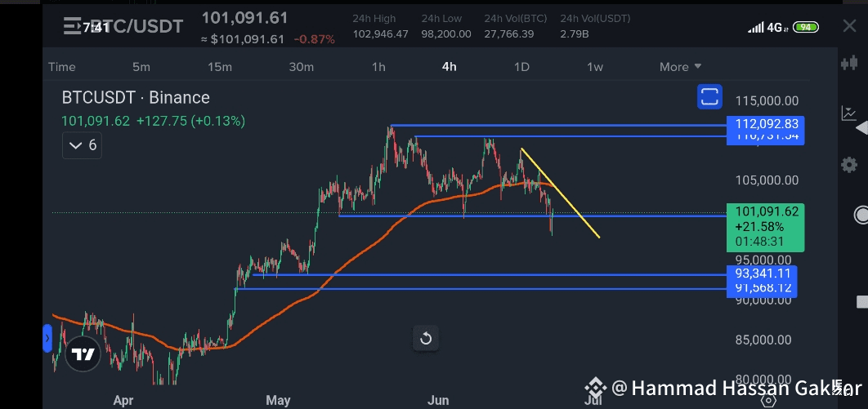Tap the BTCUSDT · Binance symbol label
The image size is (868, 409).
point(136,98)
